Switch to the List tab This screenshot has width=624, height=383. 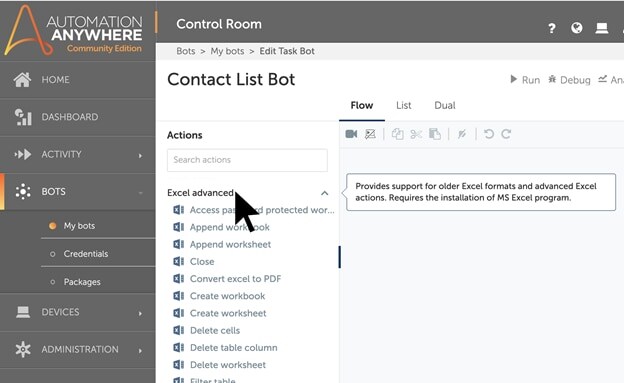[x=404, y=106]
